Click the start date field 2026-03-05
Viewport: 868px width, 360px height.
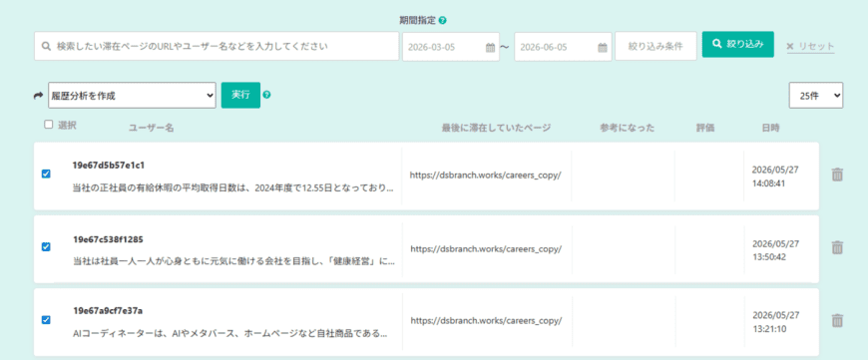tap(450, 47)
